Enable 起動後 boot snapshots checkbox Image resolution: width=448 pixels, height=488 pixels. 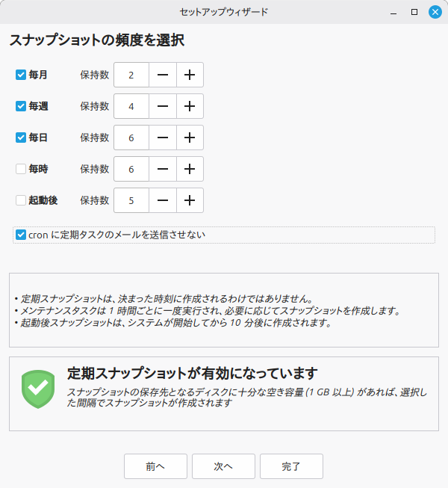pyautogui.click(x=21, y=200)
